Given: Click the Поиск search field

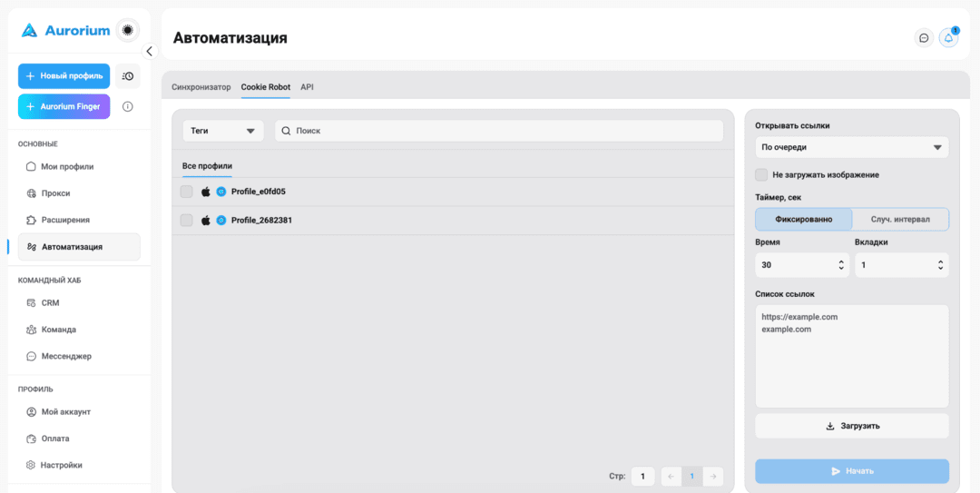Looking at the screenshot, I should (x=499, y=131).
